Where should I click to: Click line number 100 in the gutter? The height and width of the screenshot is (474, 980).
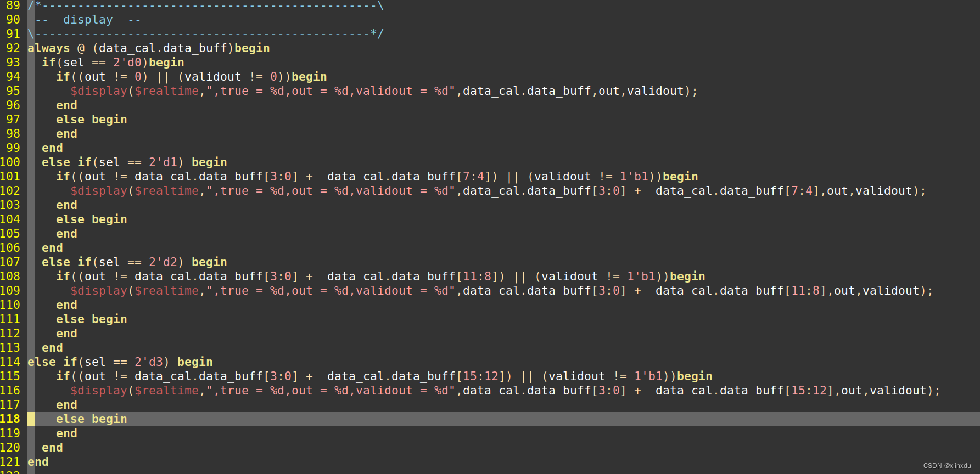click(x=10, y=162)
